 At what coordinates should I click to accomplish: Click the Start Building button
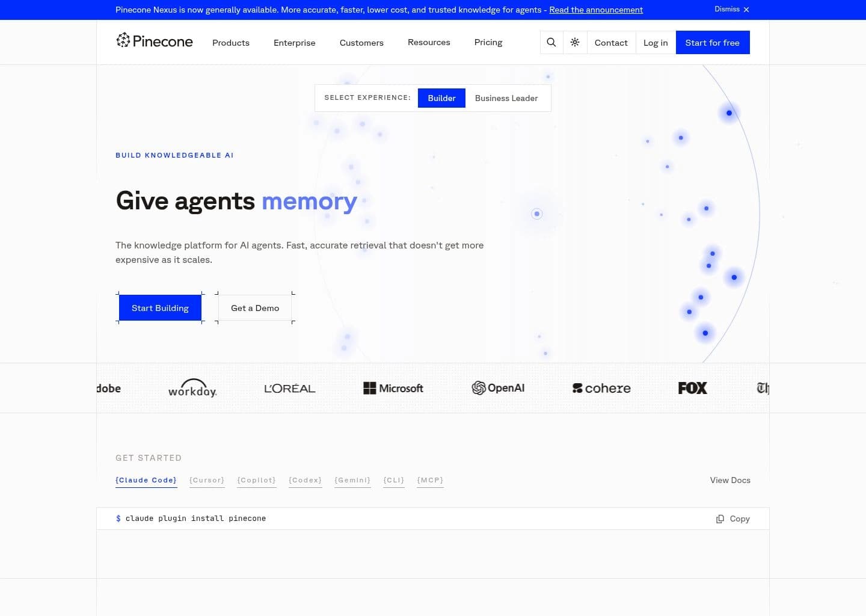point(160,308)
